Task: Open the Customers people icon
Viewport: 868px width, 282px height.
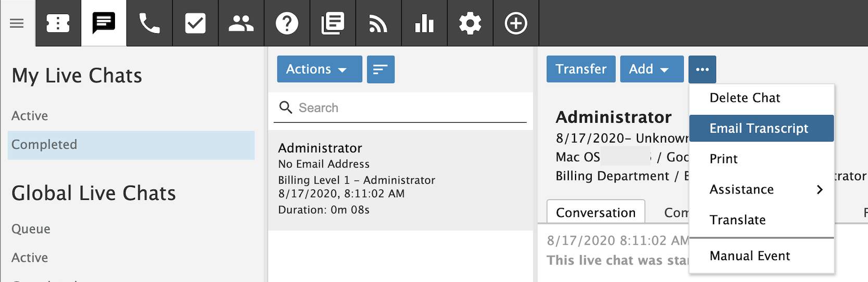Action: (x=241, y=23)
